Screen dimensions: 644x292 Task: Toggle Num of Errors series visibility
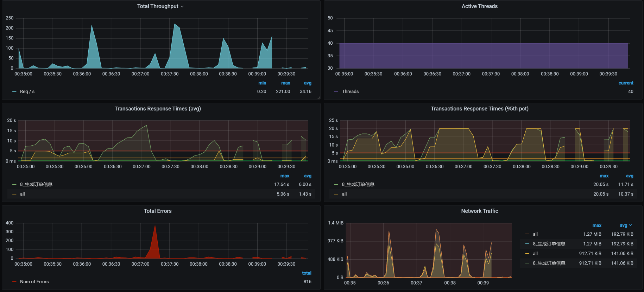[x=34, y=282]
